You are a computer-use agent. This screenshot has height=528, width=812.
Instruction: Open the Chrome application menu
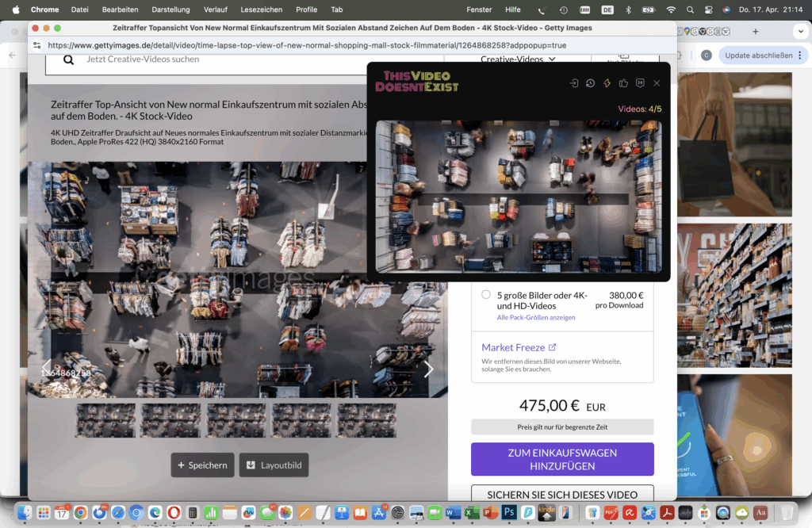[44, 10]
